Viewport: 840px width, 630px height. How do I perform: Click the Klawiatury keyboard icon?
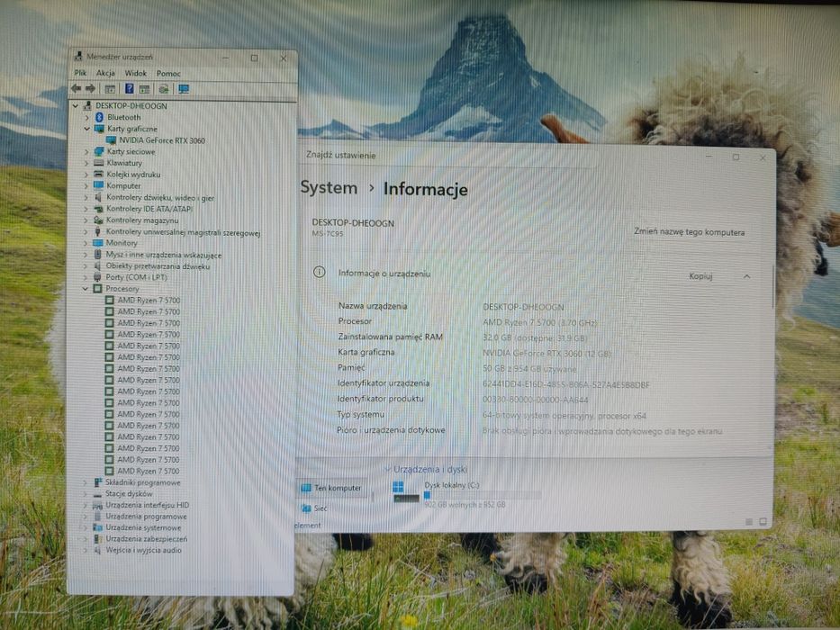[98, 163]
